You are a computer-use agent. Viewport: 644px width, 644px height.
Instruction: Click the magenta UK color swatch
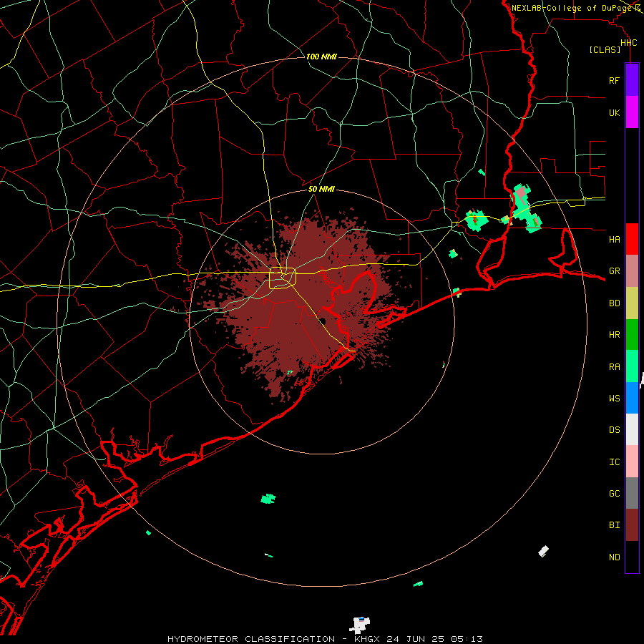coord(632,112)
